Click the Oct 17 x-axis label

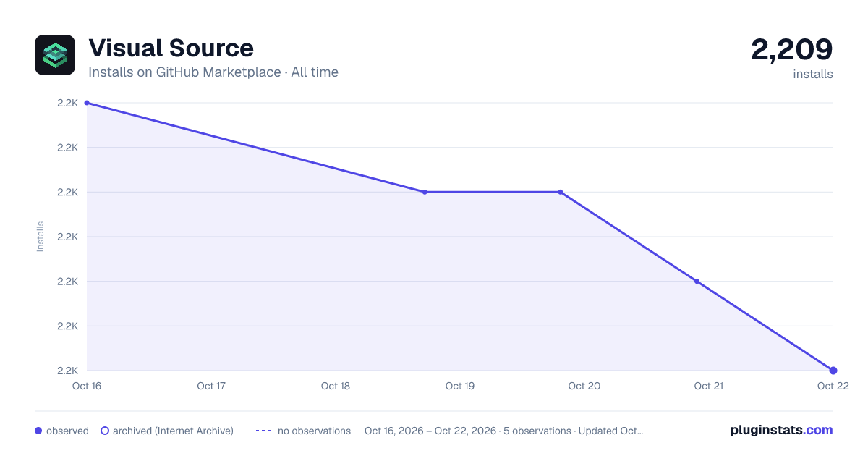pyautogui.click(x=211, y=386)
